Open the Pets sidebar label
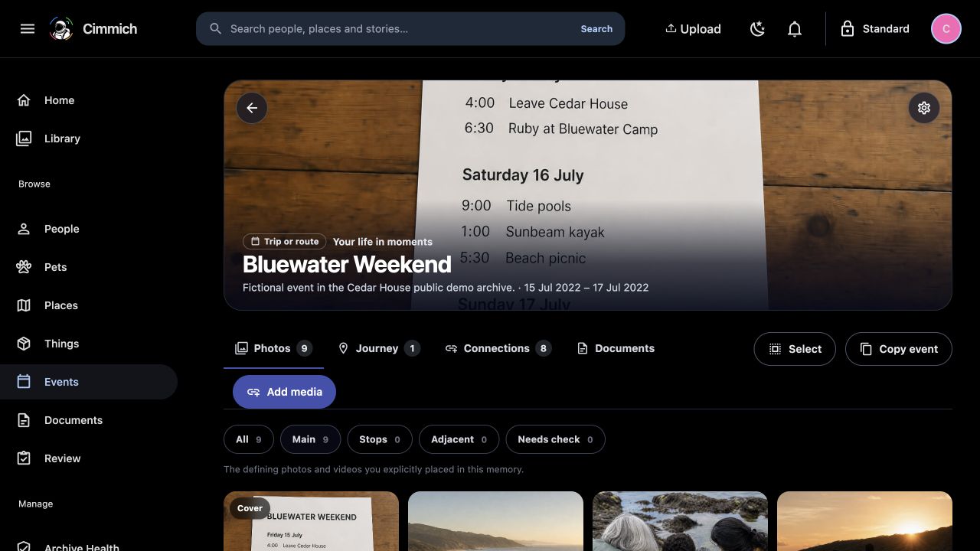 [x=55, y=267]
